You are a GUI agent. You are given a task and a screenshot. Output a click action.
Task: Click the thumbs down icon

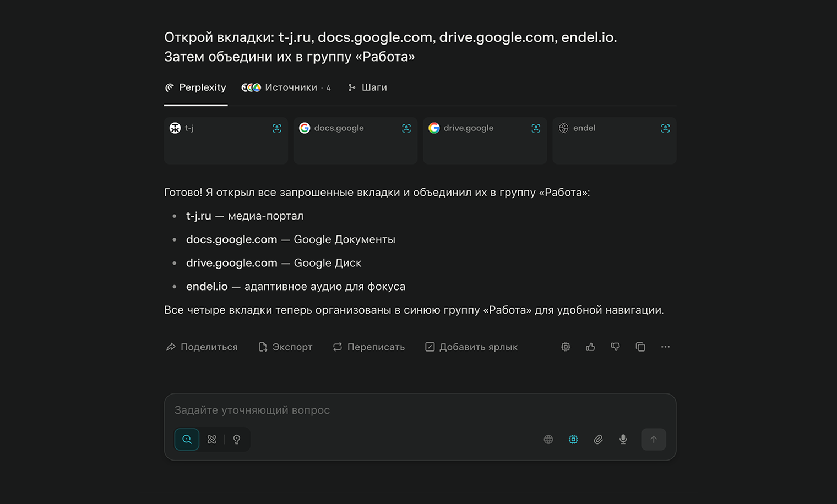point(615,347)
